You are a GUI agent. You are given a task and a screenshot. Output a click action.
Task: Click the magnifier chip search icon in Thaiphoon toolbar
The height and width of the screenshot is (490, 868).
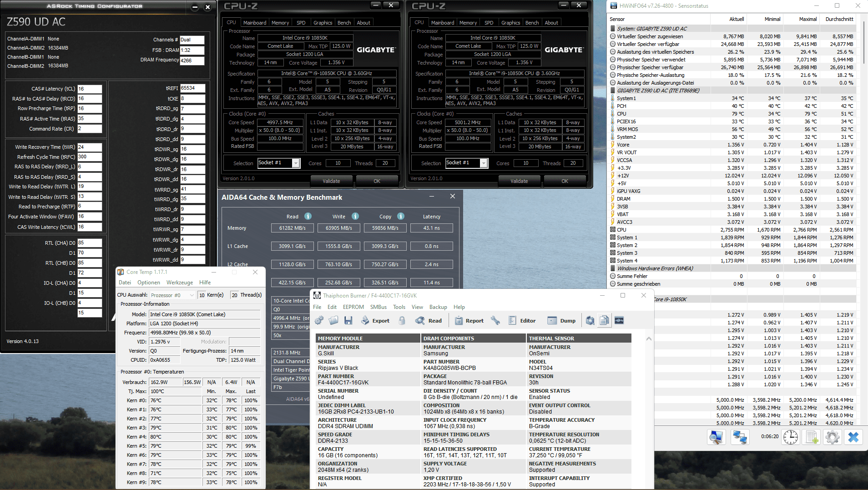point(590,320)
